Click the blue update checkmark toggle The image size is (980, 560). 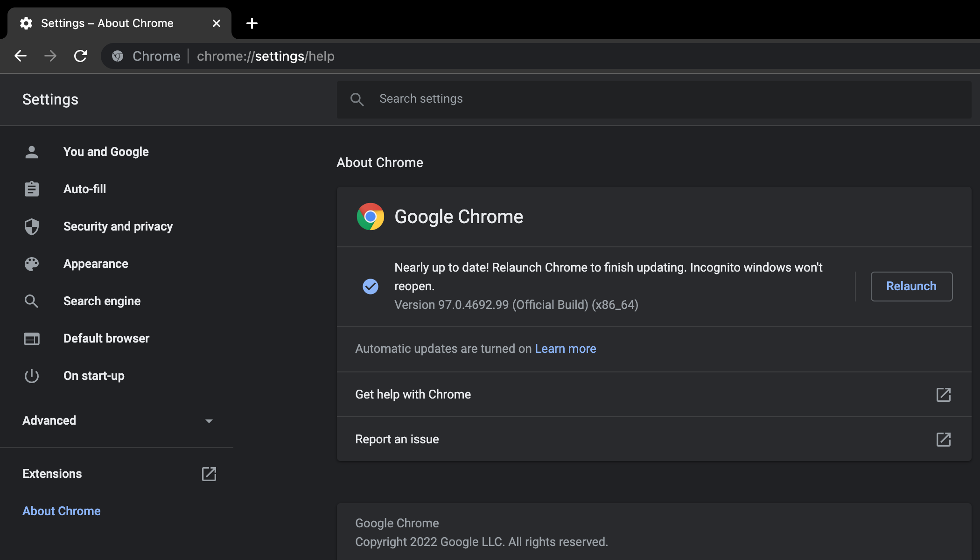click(370, 286)
